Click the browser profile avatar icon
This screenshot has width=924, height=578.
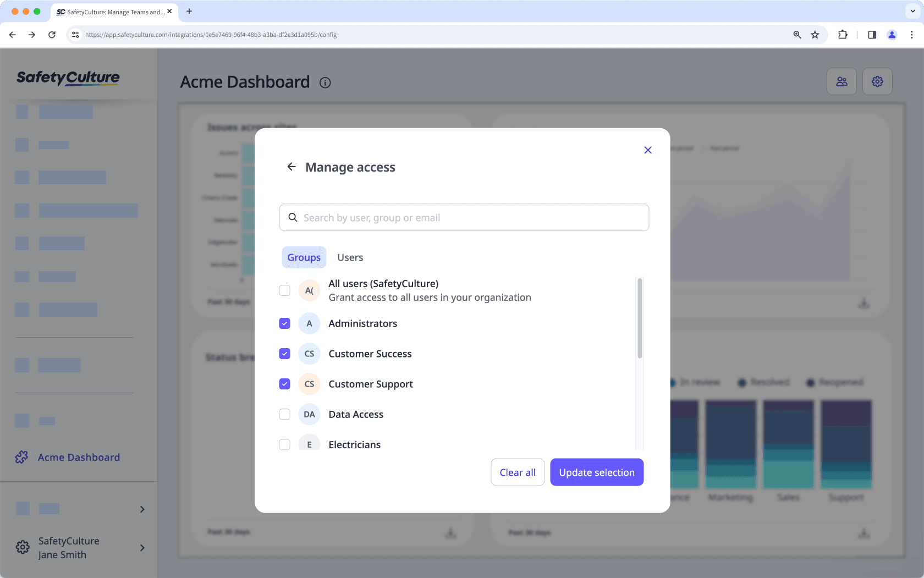click(x=892, y=34)
